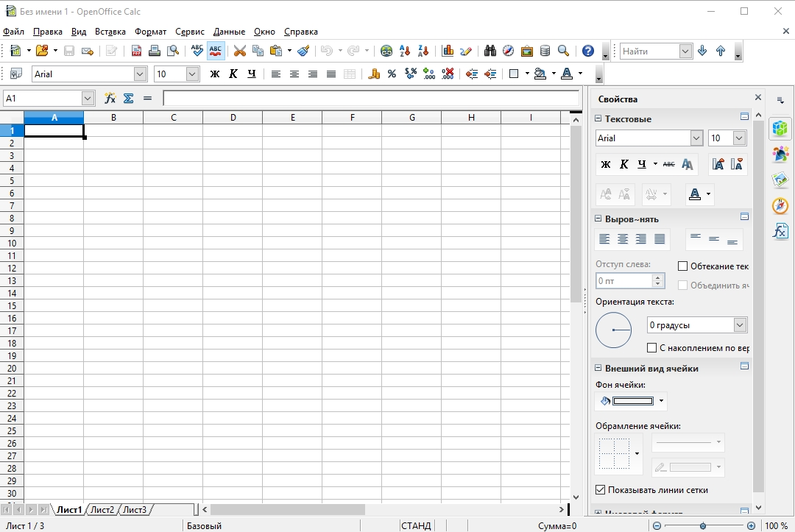
Task: Click the Find & Replace binoculars icon
Action: coord(490,51)
